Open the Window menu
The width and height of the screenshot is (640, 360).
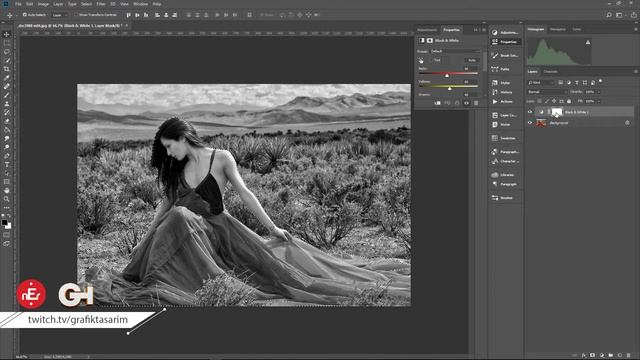click(x=140, y=4)
